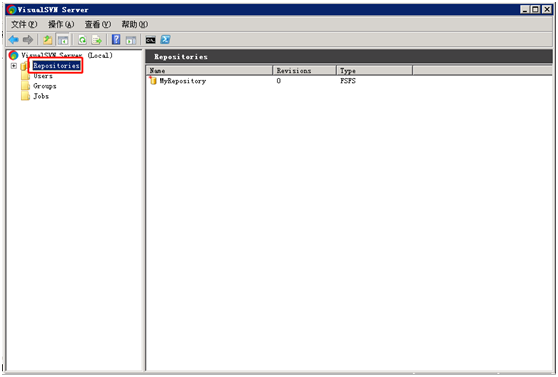Minimize the VisualSVN Server window
Screen dimensions: 558x377
click(x=525, y=10)
